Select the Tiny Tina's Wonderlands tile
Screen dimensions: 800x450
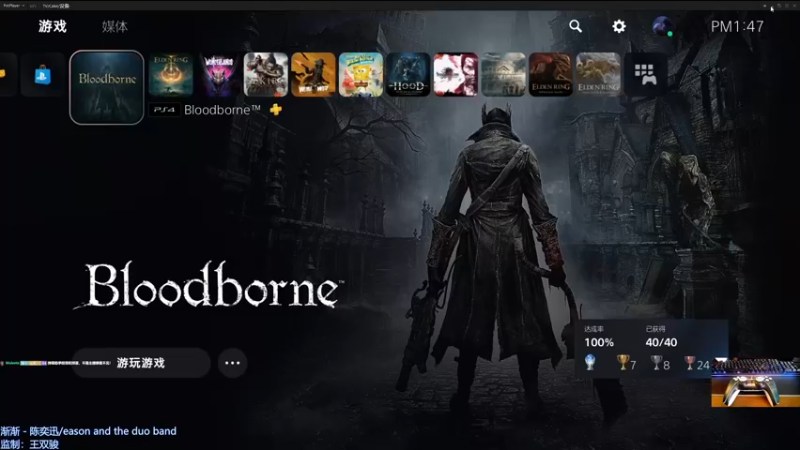(x=218, y=74)
